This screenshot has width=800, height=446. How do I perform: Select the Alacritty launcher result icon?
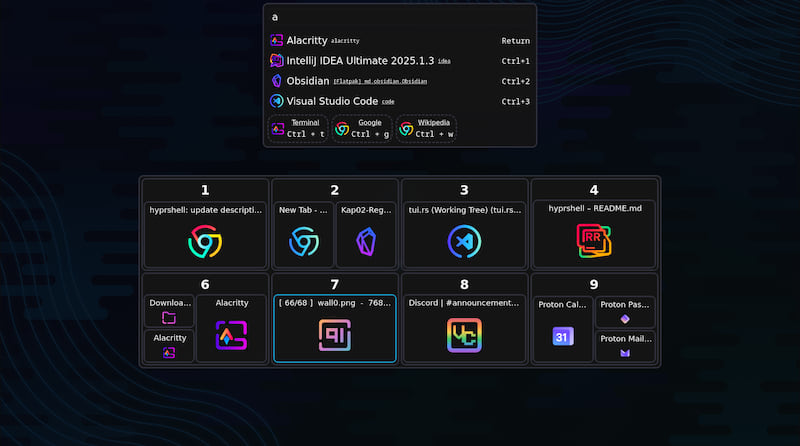point(277,40)
